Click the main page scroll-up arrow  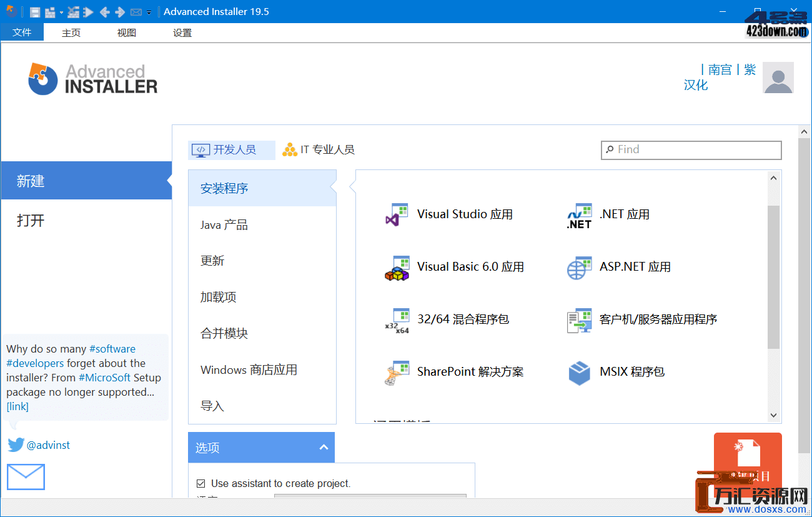(x=805, y=132)
